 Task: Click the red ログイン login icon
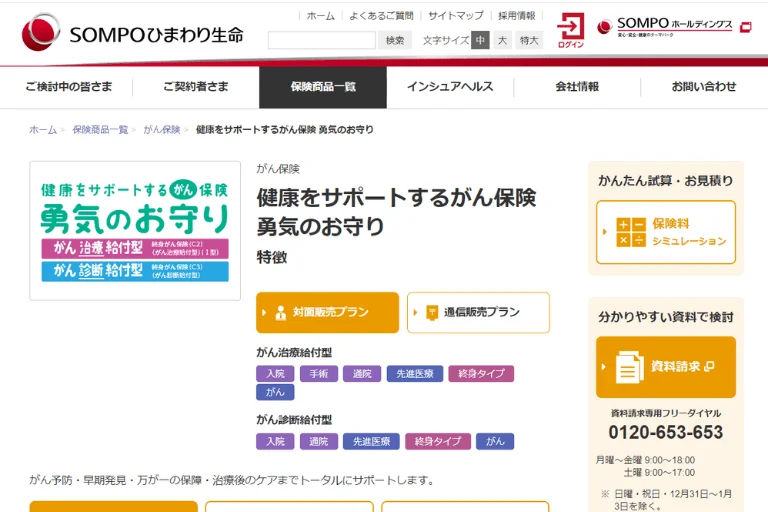571,30
